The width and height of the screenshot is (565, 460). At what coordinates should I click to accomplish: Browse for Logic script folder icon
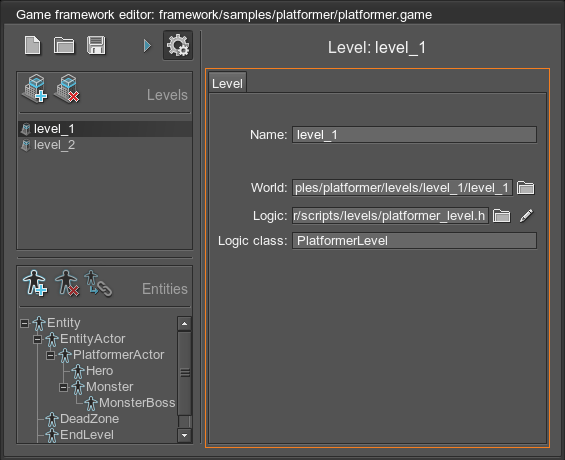[x=502, y=215]
